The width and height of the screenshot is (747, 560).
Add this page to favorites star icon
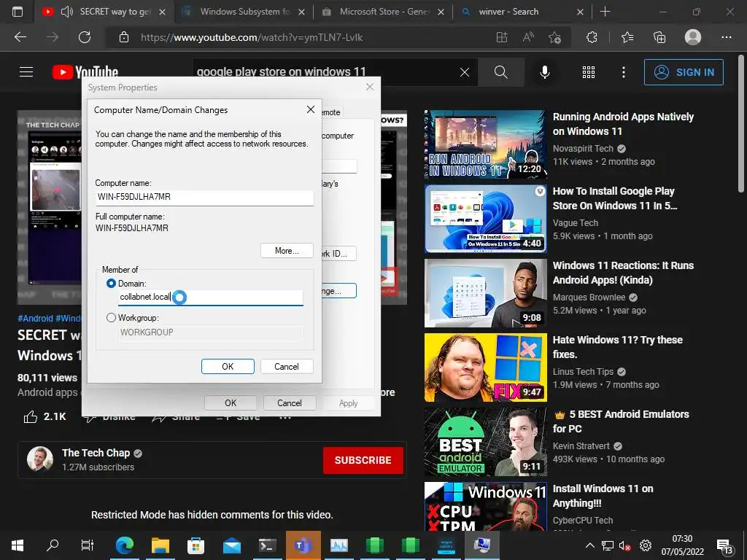[554, 37]
